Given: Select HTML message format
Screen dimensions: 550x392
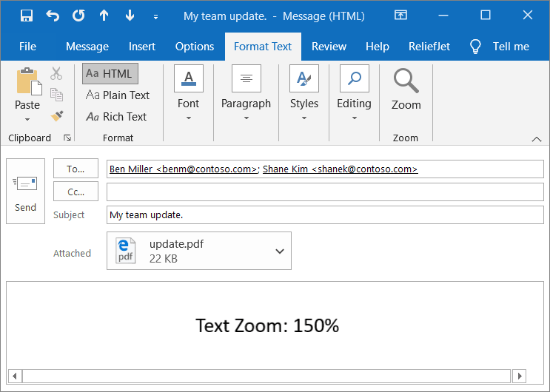Looking at the screenshot, I should (110, 74).
